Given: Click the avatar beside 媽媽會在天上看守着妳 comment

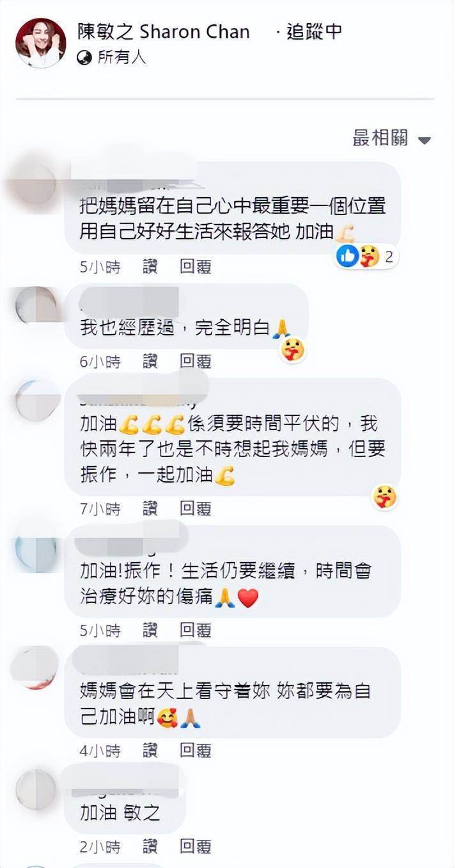Looking at the screenshot, I should [x=36, y=668].
